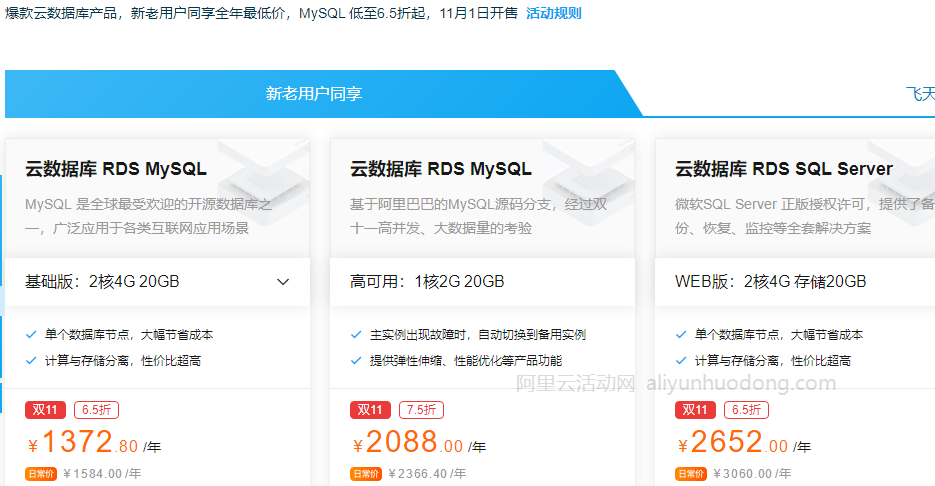Click checkmark beside 主实例出现故障时 feature
Screen dimensions: 935x486
click(x=356, y=335)
